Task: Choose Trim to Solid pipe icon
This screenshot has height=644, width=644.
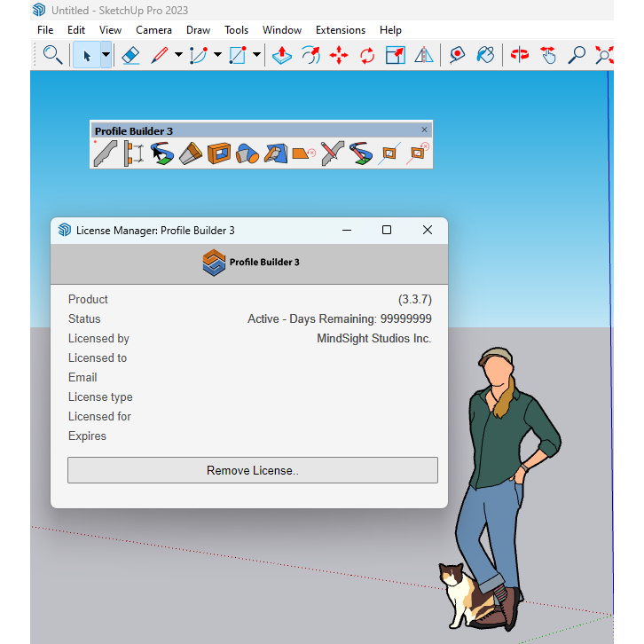Action: coord(247,153)
